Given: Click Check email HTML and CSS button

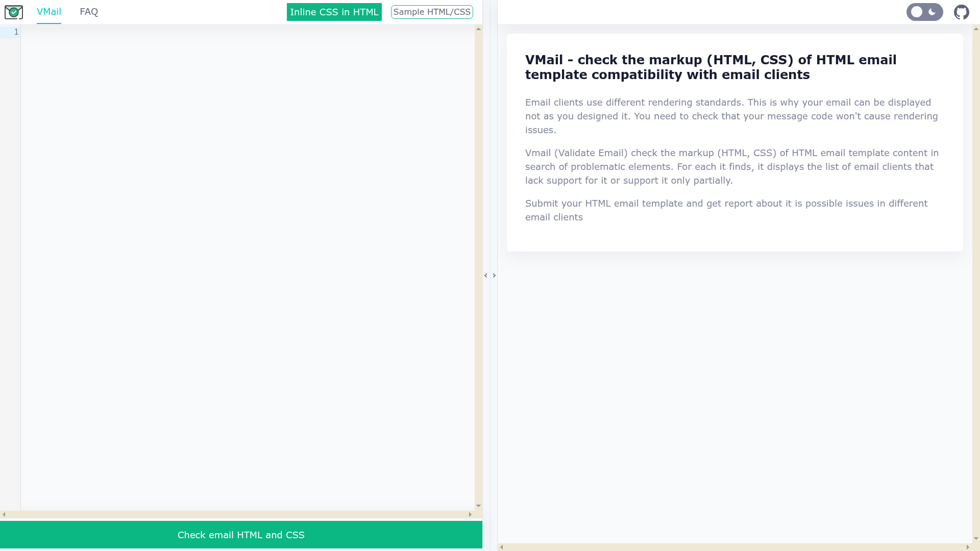Looking at the screenshot, I should 241,535.
